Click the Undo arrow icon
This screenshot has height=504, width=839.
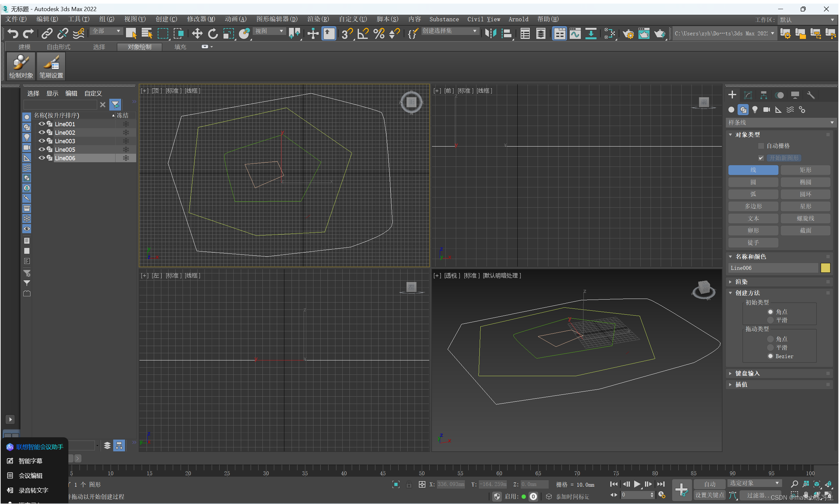click(13, 34)
